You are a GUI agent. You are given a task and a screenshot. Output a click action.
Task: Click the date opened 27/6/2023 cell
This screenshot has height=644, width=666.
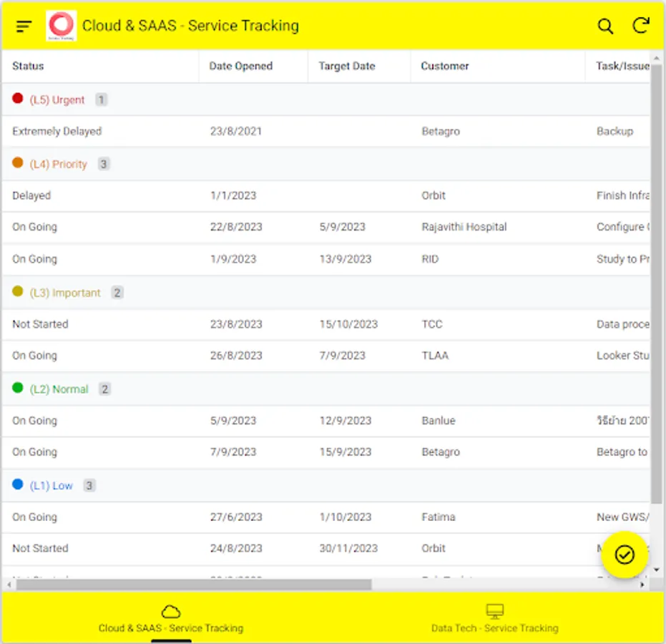(x=236, y=517)
